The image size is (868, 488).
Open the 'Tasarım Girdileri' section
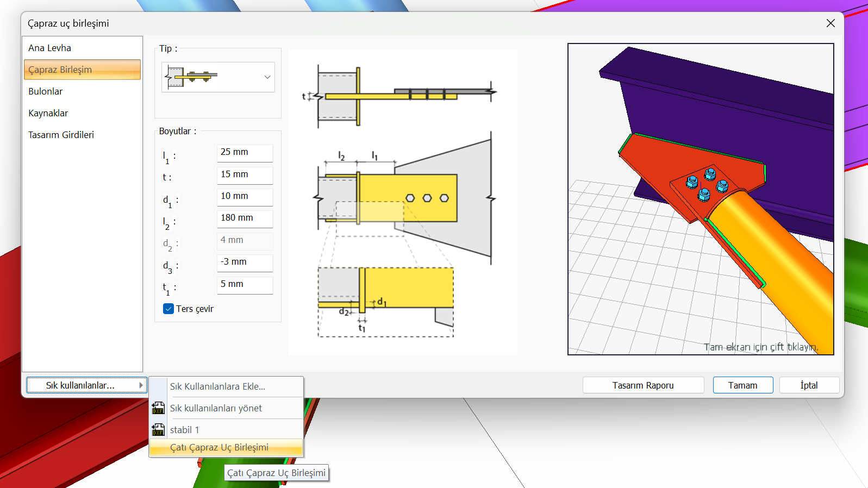point(61,135)
